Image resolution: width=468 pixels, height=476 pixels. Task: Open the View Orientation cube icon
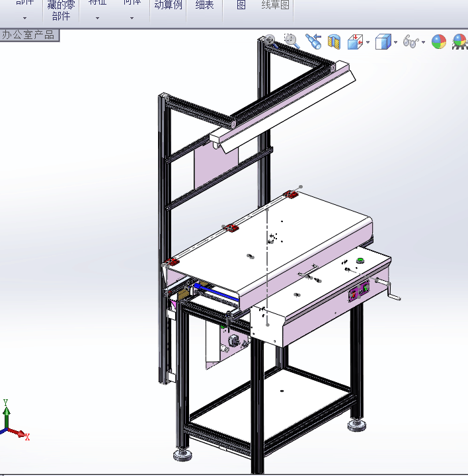click(x=355, y=42)
